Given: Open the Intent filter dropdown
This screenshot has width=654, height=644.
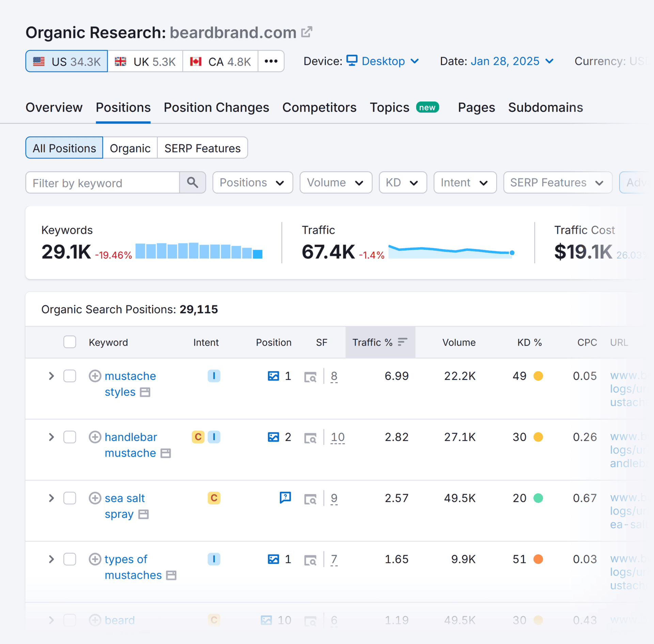Looking at the screenshot, I should tap(465, 183).
